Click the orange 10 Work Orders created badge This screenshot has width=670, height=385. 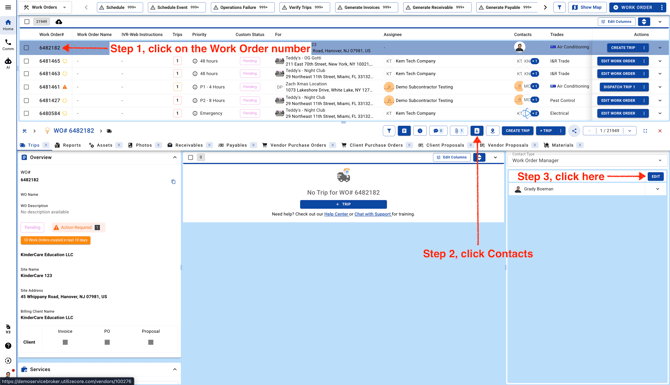56,240
